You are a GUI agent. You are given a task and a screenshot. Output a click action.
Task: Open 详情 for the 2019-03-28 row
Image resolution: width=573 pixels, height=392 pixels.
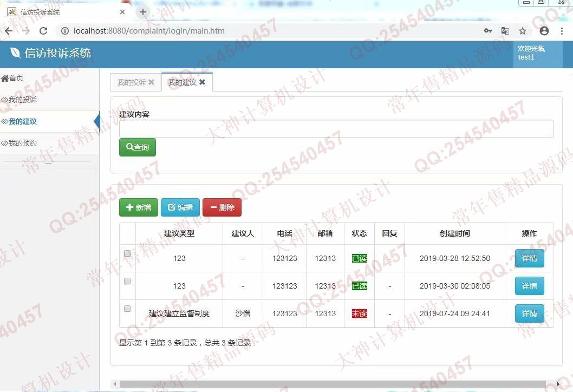tap(530, 258)
